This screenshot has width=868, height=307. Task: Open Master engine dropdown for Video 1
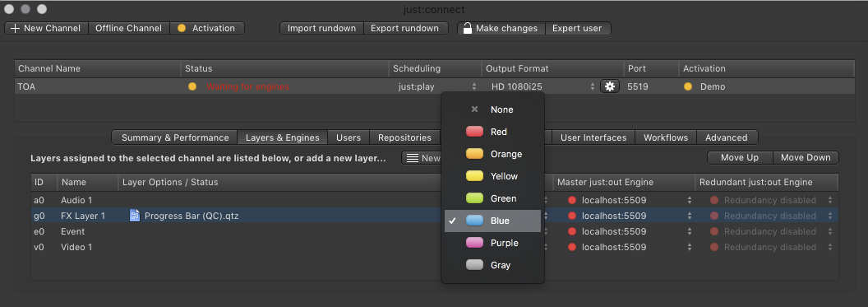(x=690, y=247)
